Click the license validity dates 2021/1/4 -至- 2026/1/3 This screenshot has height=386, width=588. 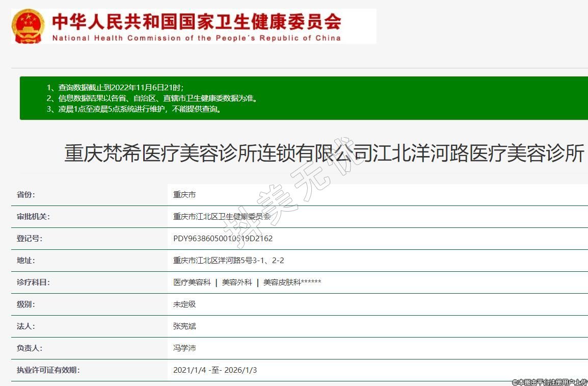[x=215, y=370]
